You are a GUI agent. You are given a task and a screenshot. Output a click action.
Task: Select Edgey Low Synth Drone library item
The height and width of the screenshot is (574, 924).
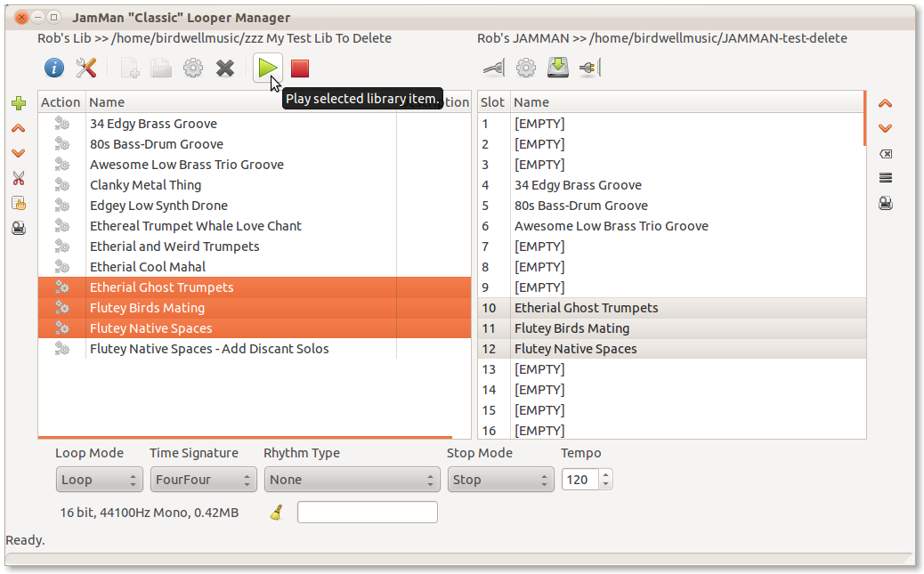point(255,206)
